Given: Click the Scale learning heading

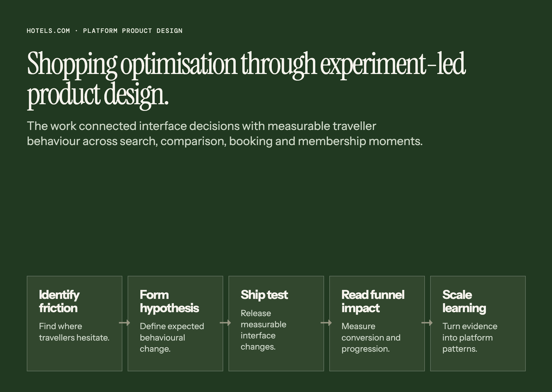Looking at the screenshot, I should click(464, 301).
